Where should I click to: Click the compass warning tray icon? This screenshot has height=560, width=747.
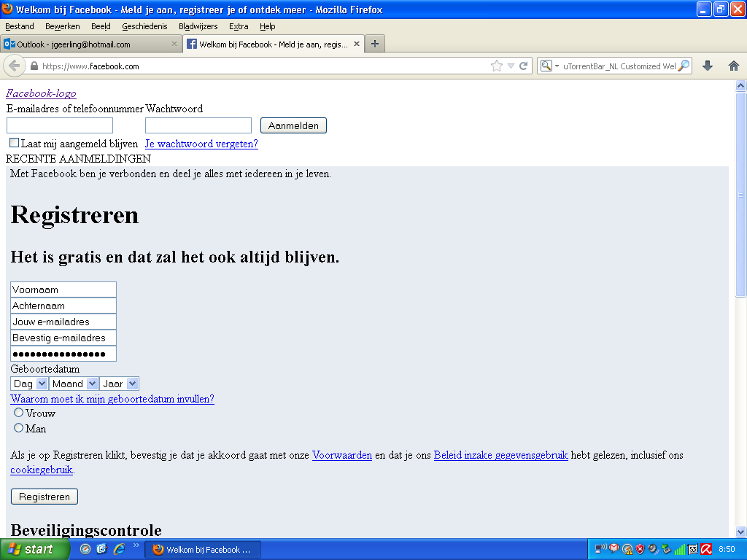(x=628, y=549)
